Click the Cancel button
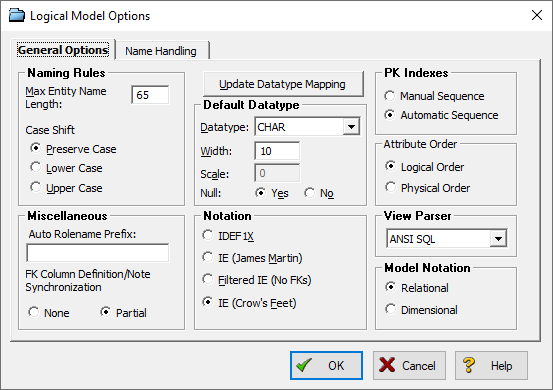This screenshot has height=390, width=553. (409, 365)
